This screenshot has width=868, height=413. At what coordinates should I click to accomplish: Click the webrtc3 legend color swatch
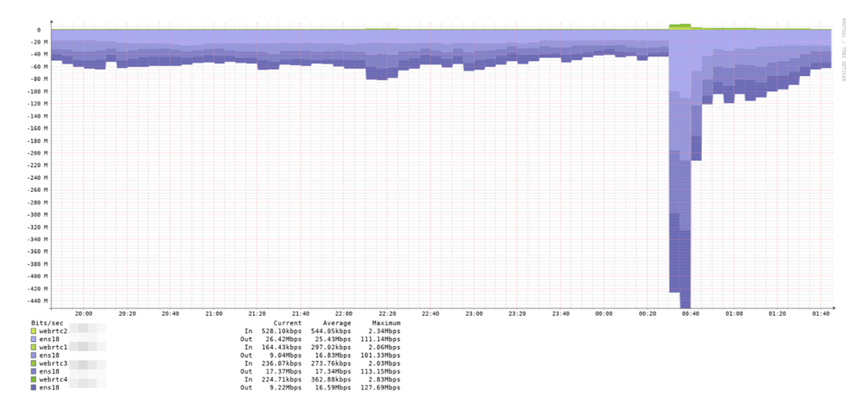[34, 363]
